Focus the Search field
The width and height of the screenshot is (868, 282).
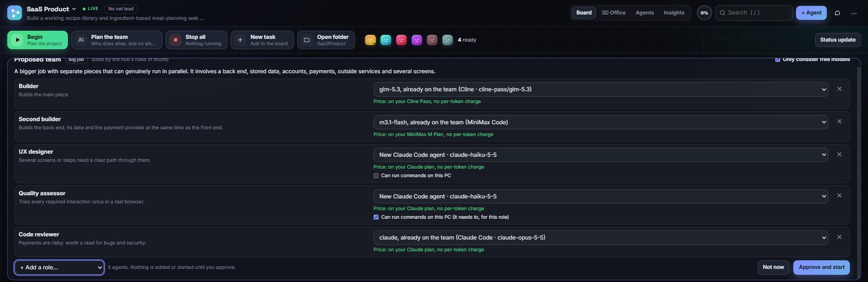coord(754,13)
